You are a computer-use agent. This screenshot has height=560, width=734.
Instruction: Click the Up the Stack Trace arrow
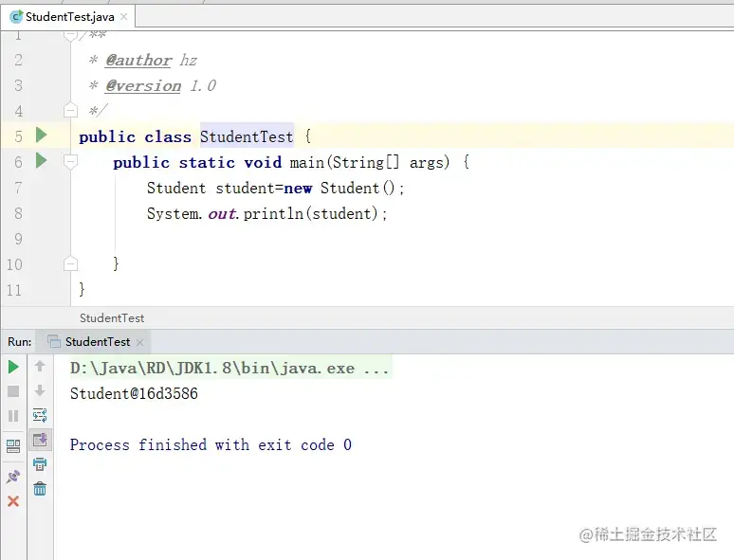coord(40,366)
